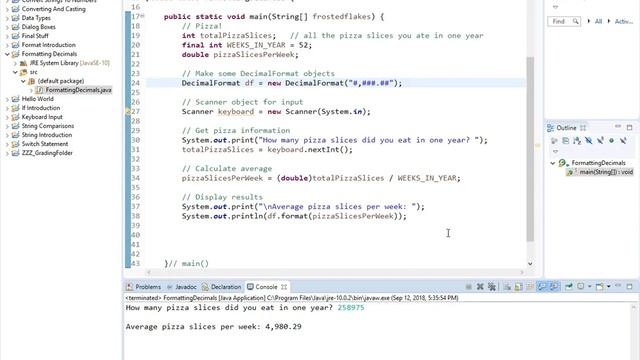This screenshot has height=360, width=640.
Task: Click the Terminate icon in Console toolbar
Action: (x=469, y=287)
